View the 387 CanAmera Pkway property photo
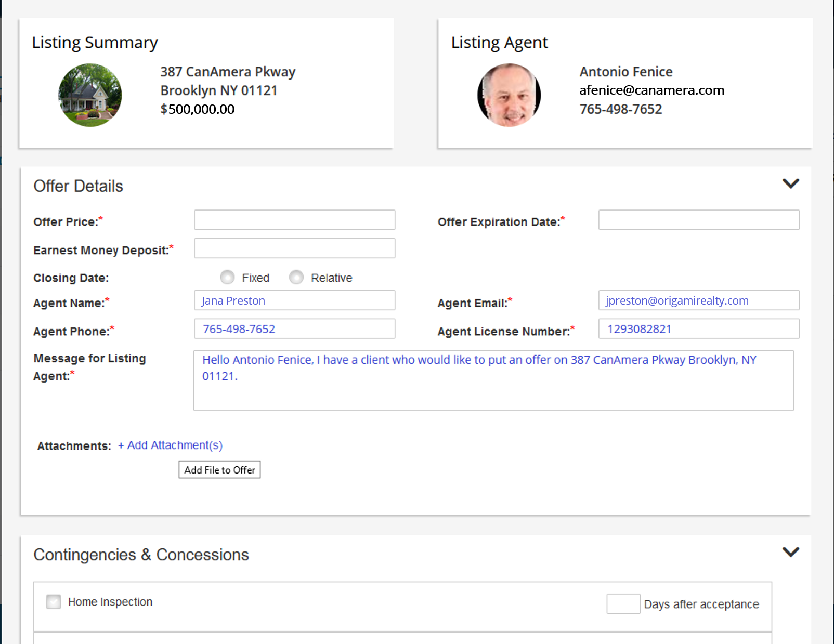 pyautogui.click(x=90, y=95)
